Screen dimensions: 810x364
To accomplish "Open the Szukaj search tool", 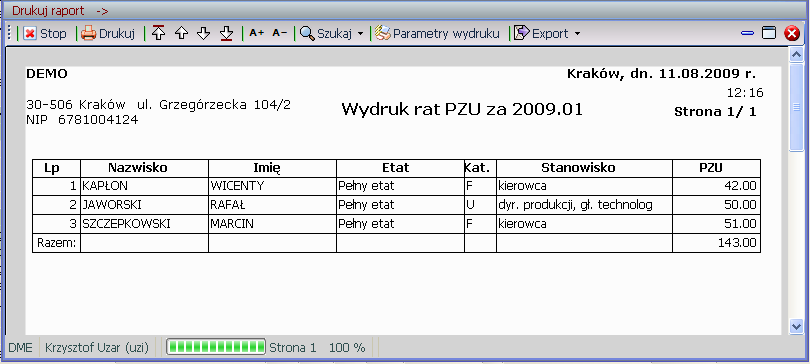I will pos(326,34).
